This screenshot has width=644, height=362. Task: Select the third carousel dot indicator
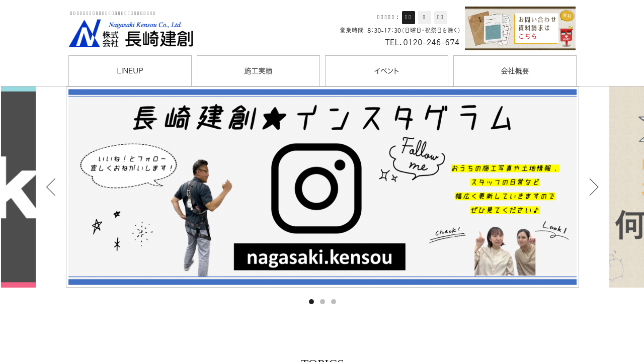pyautogui.click(x=334, y=302)
